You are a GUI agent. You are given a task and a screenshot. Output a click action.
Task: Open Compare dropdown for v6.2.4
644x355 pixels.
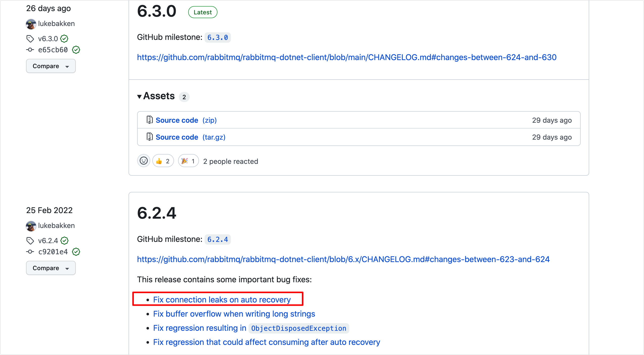click(x=51, y=268)
